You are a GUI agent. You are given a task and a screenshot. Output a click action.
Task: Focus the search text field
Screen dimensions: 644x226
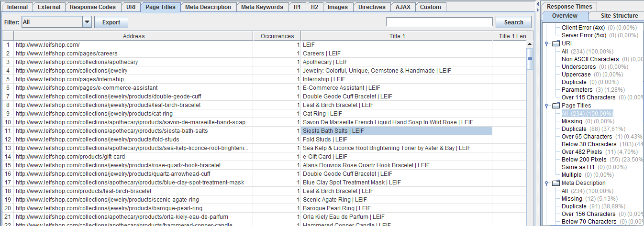click(439, 22)
